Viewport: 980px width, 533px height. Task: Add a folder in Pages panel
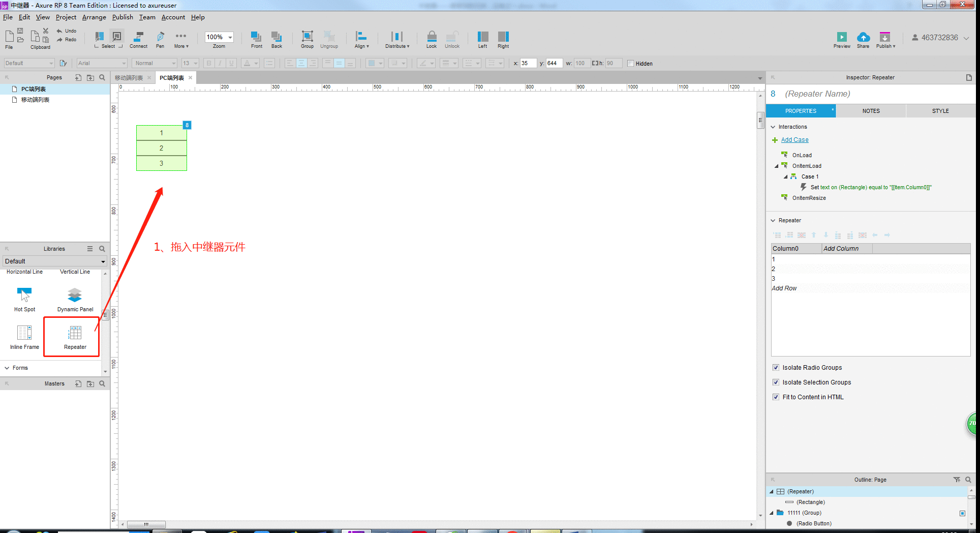90,78
